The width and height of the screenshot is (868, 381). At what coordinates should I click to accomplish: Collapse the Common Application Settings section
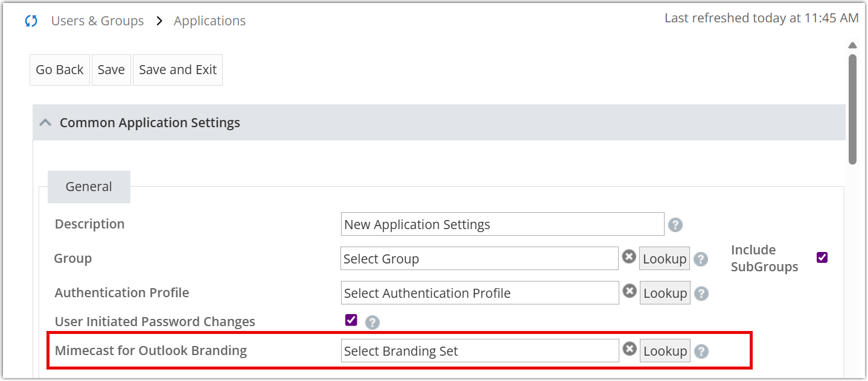tap(45, 123)
